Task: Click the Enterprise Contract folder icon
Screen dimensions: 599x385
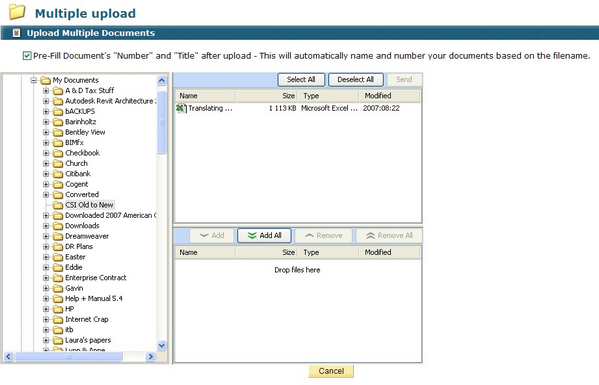Action: coord(58,278)
